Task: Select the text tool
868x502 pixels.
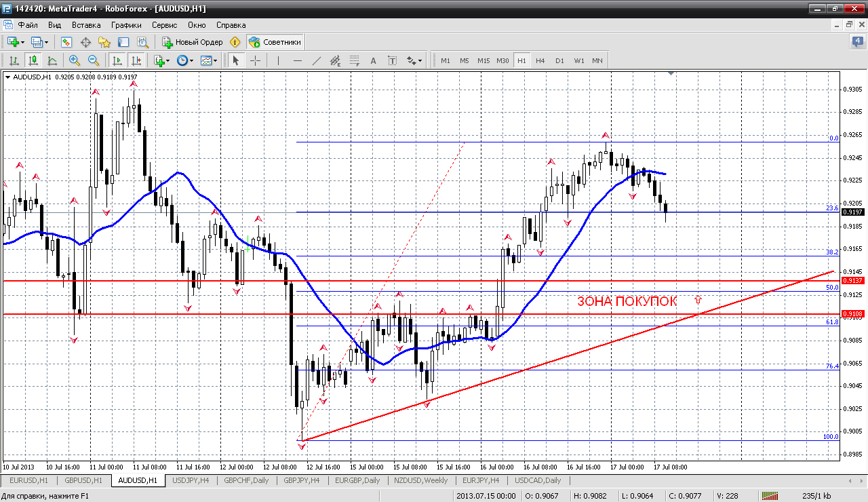Action: 373,60
